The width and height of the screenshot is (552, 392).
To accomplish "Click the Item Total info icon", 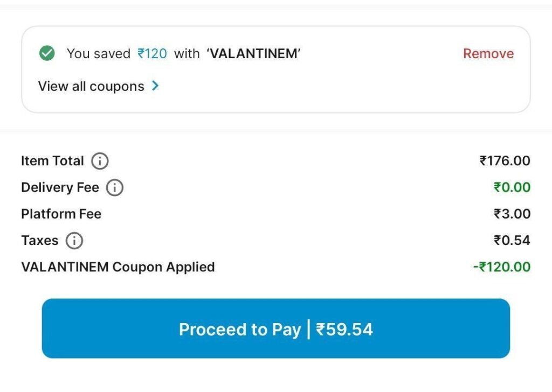I will pos(100,161).
